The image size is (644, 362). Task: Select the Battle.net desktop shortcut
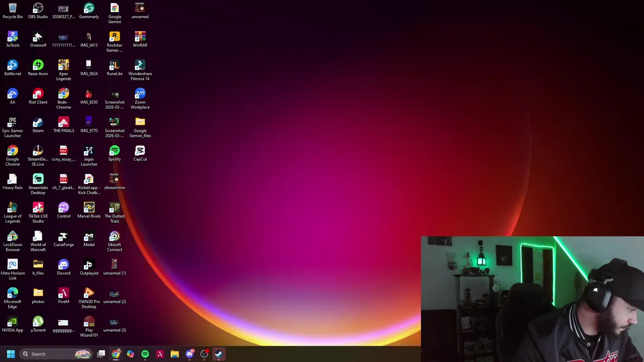coord(13,68)
